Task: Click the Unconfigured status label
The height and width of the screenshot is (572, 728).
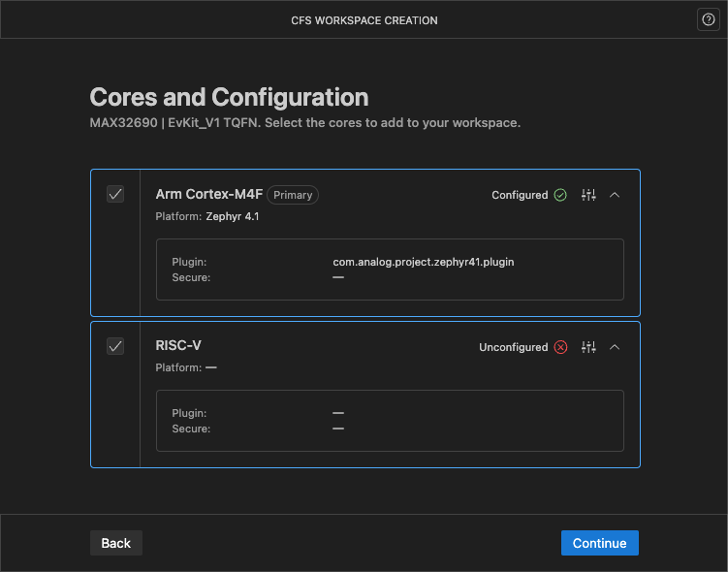Action: coord(513,347)
